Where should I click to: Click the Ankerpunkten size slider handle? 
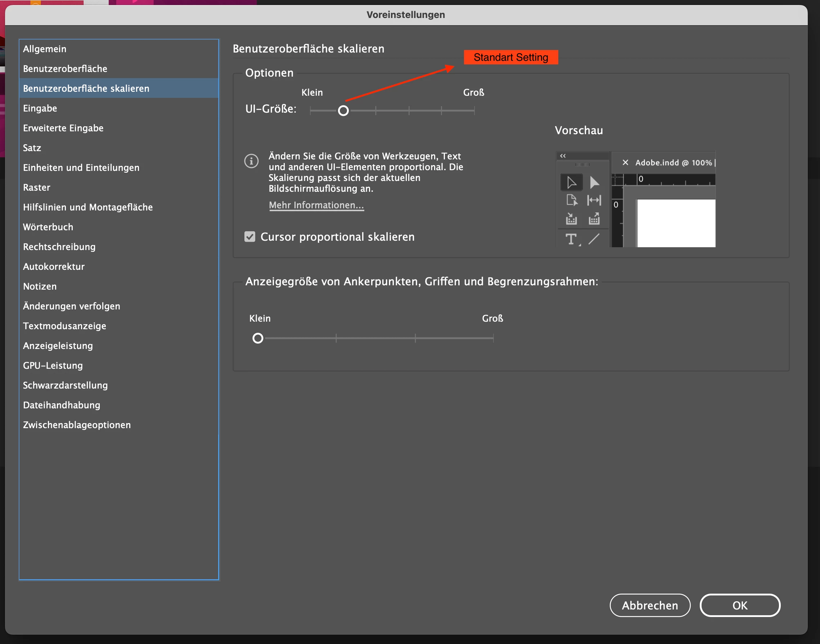[x=258, y=338]
